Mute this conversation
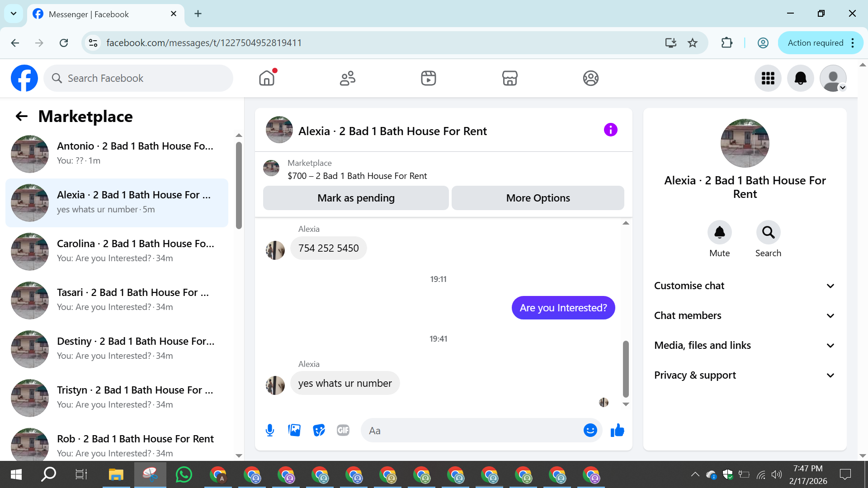 point(719,233)
